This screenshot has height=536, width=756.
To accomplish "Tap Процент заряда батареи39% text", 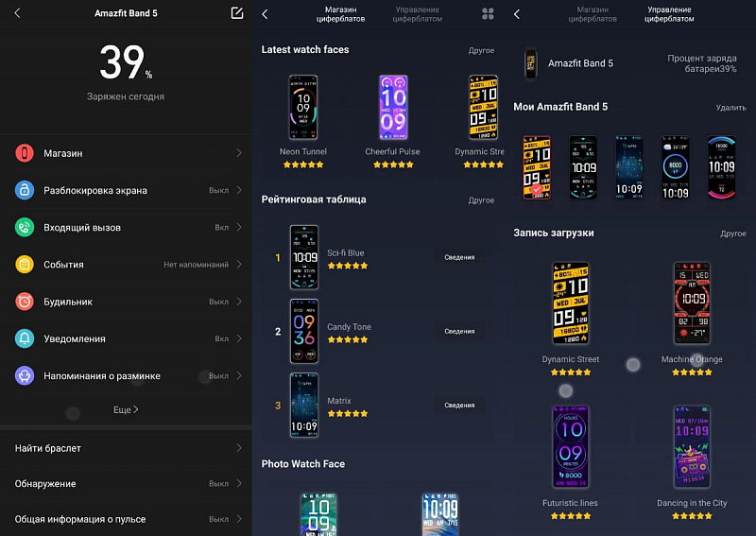I will [x=701, y=63].
